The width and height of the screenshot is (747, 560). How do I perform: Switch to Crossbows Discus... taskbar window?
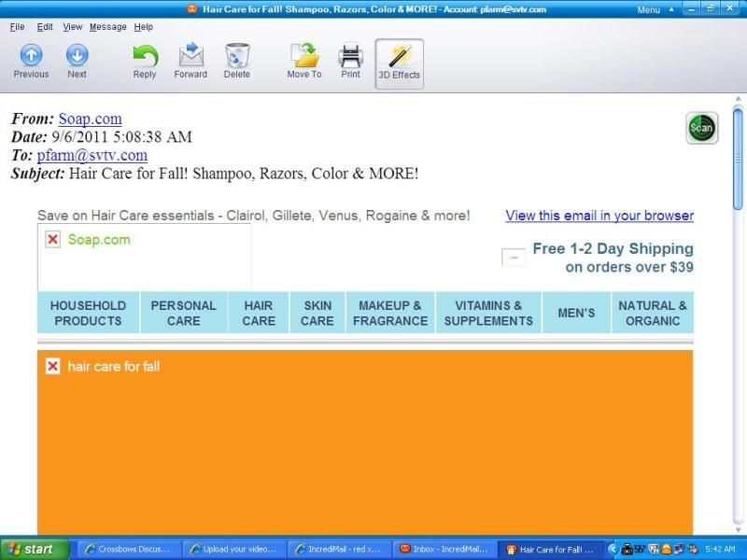[129, 549]
